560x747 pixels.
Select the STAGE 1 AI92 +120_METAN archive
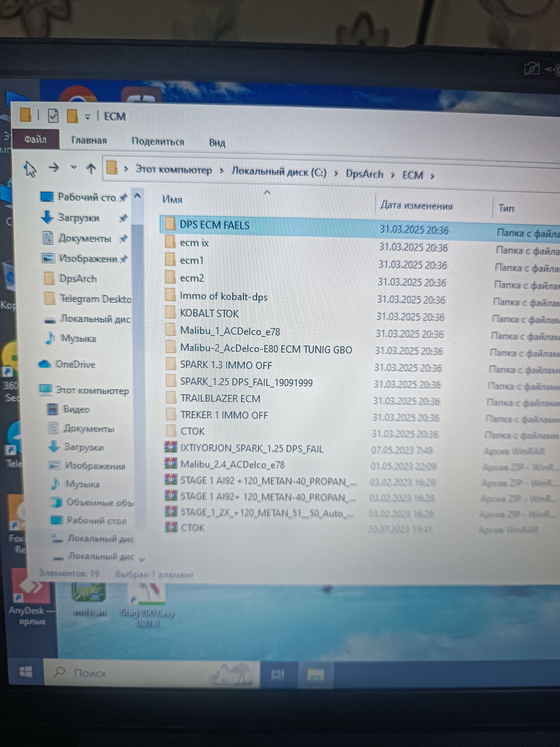pyautogui.click(x=268, y=481)
